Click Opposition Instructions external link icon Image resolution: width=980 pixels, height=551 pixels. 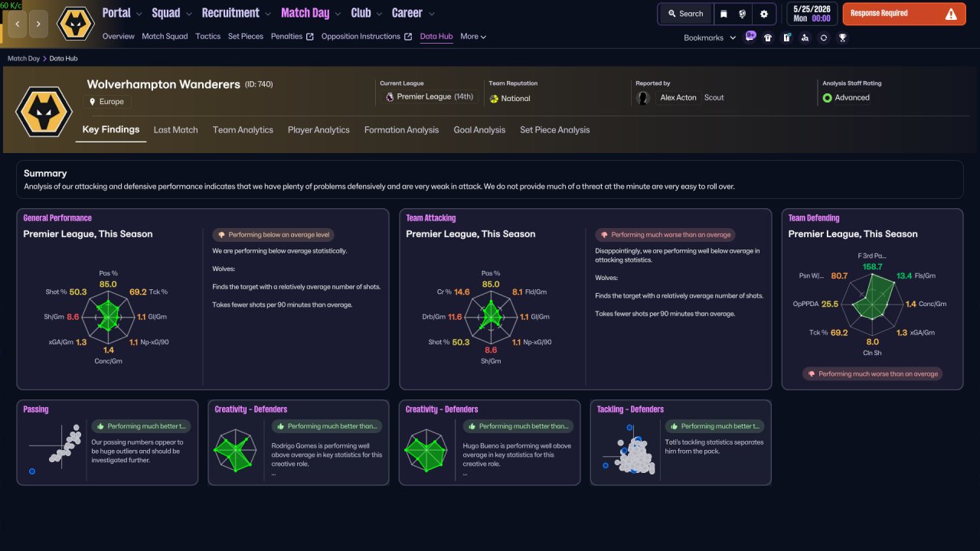408,37
